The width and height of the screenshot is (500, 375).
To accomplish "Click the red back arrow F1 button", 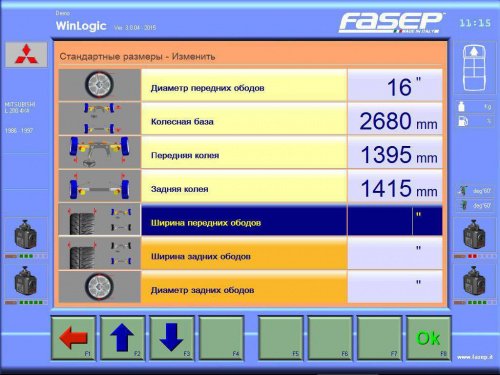I will pos(73,338).
